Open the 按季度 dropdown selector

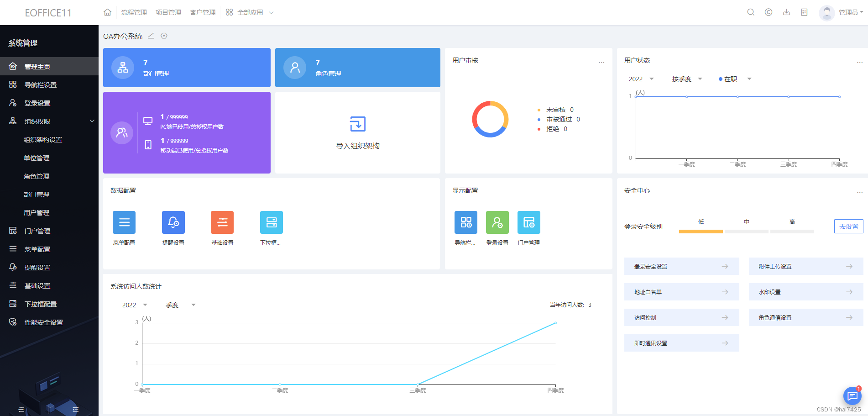pyautogui.click(x=687, y=79)
